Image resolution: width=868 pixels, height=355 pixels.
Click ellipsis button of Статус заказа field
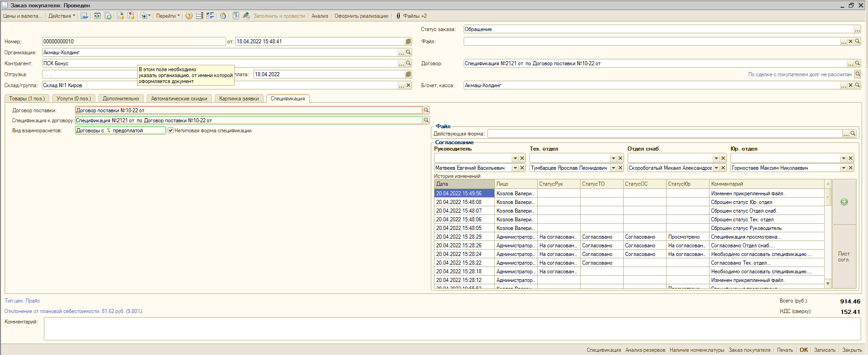pos(857,29)
